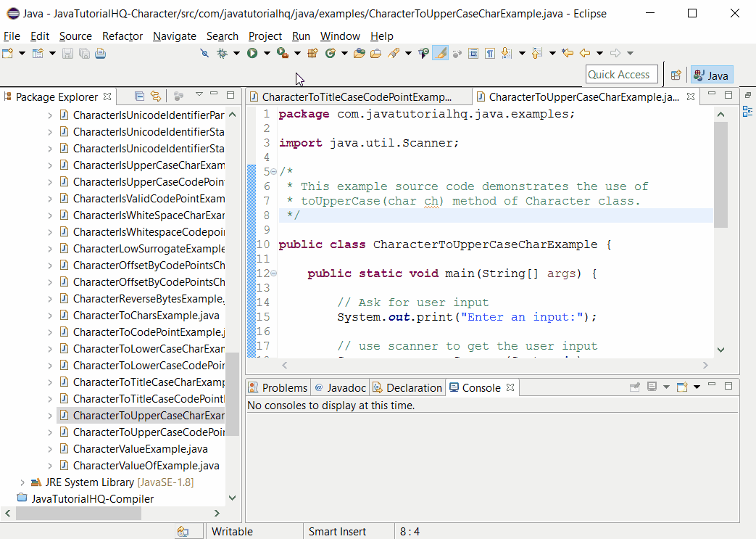Open the Debug tool on the toolbar
Screen dimensions: 756x539
point(223,53)
